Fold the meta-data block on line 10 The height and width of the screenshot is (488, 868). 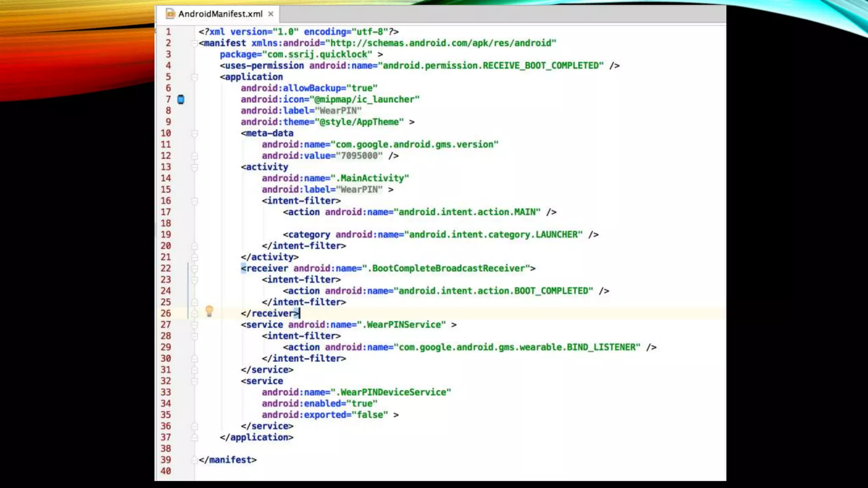pyautogui.click(x=195, y=133)
